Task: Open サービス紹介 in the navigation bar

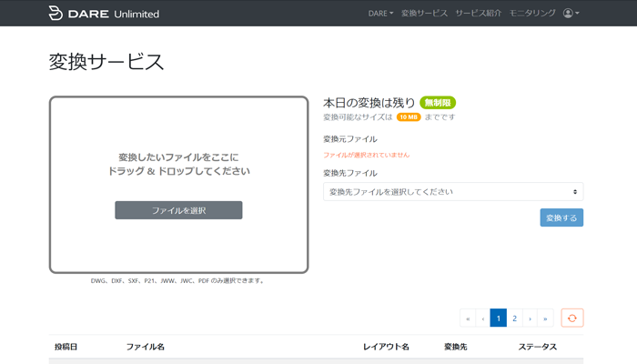Action: point(479,14)
